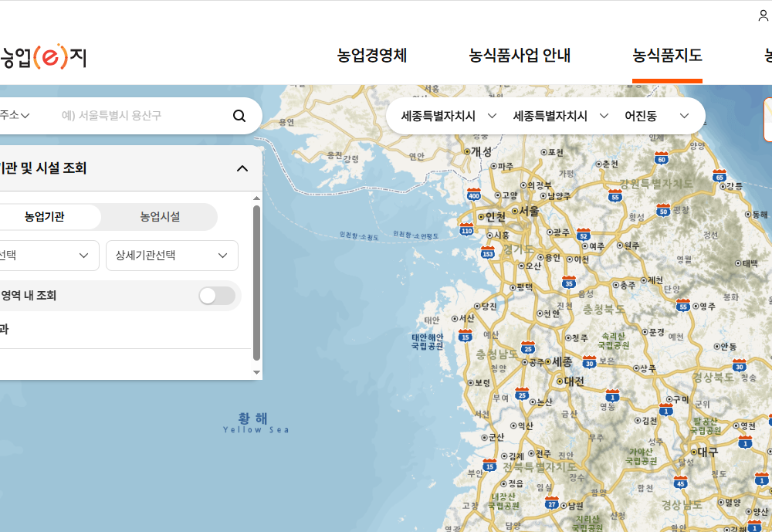Viewport: 772px width, 532px height.
Task: Click the search magnifier icon
Action: [239, 115]
